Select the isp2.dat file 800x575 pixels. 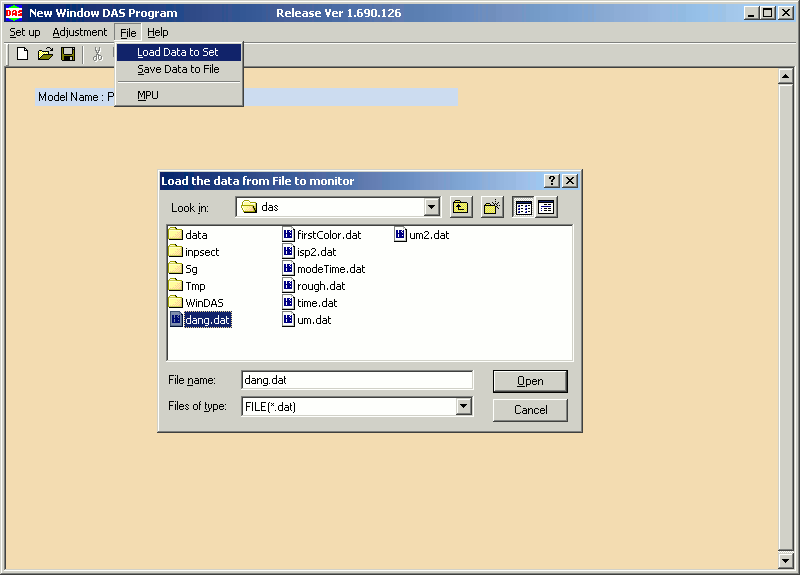(x=310, y=252)
